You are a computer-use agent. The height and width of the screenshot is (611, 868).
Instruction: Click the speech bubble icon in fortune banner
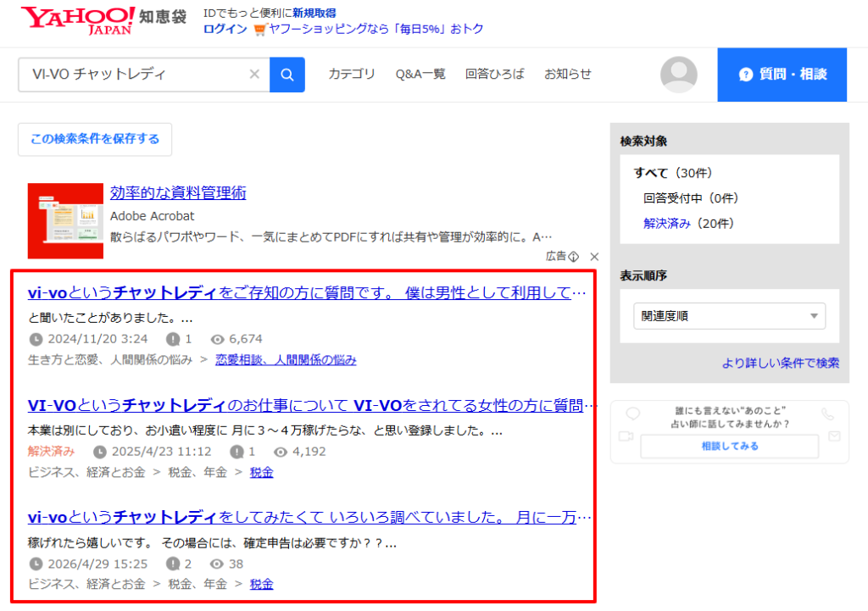tap(632, 414)
